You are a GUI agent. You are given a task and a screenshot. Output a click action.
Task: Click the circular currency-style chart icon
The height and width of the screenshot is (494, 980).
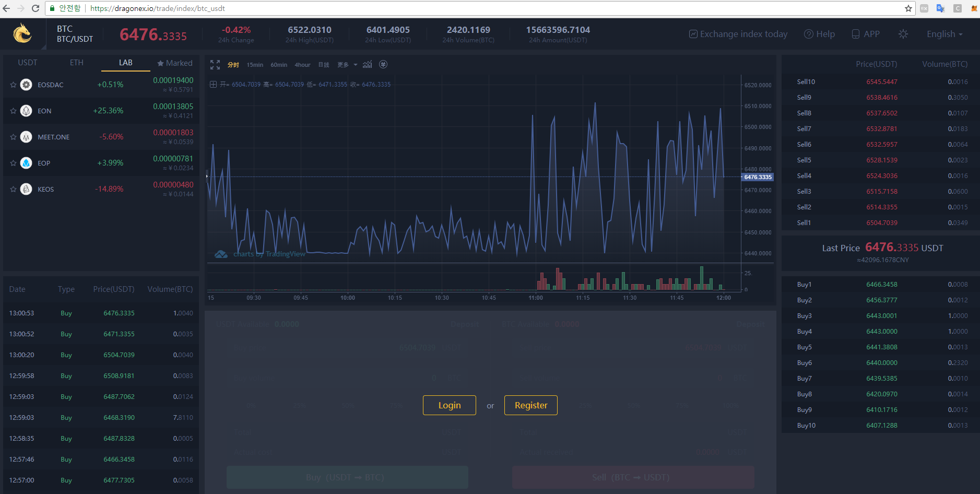point(383,64)
